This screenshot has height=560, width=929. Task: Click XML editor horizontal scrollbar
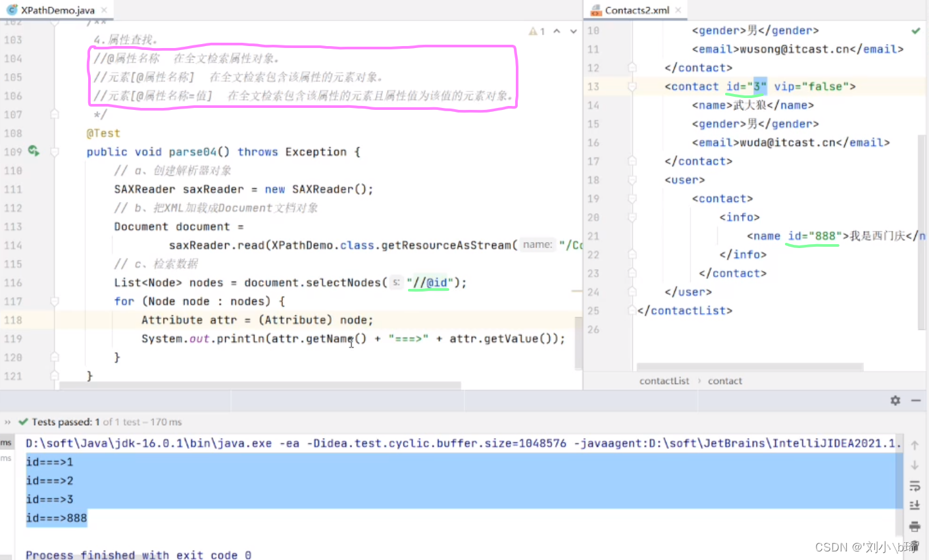tap(749, 367)
